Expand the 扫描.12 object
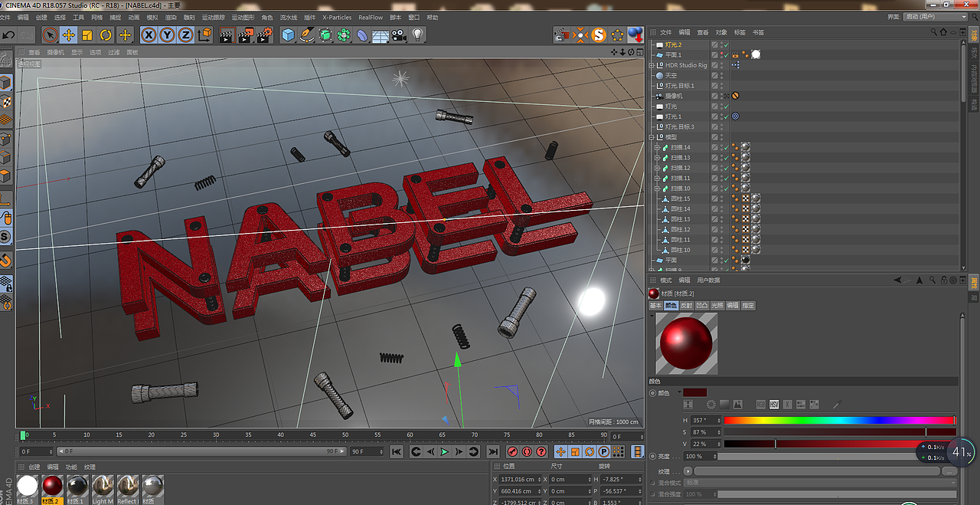The image size is (980, 505). point(657,168)
